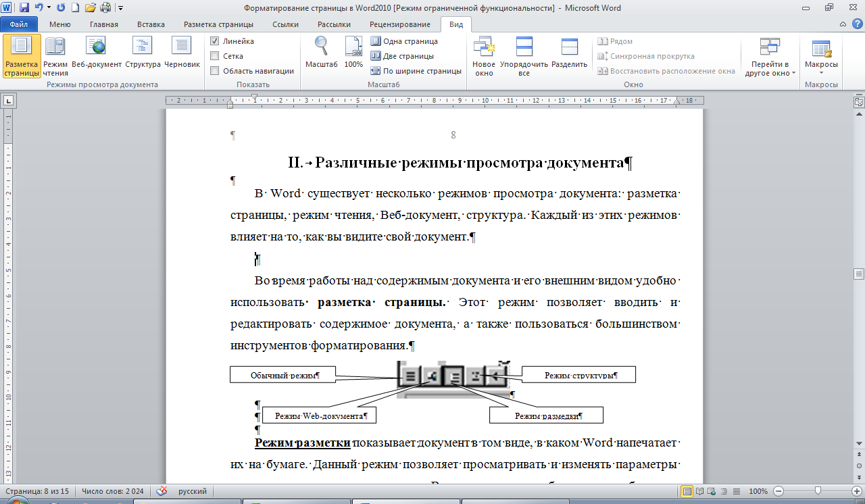Screen dimensions: 865x504
Task: Click the русский language indicator
Action: tap(193, 492)
